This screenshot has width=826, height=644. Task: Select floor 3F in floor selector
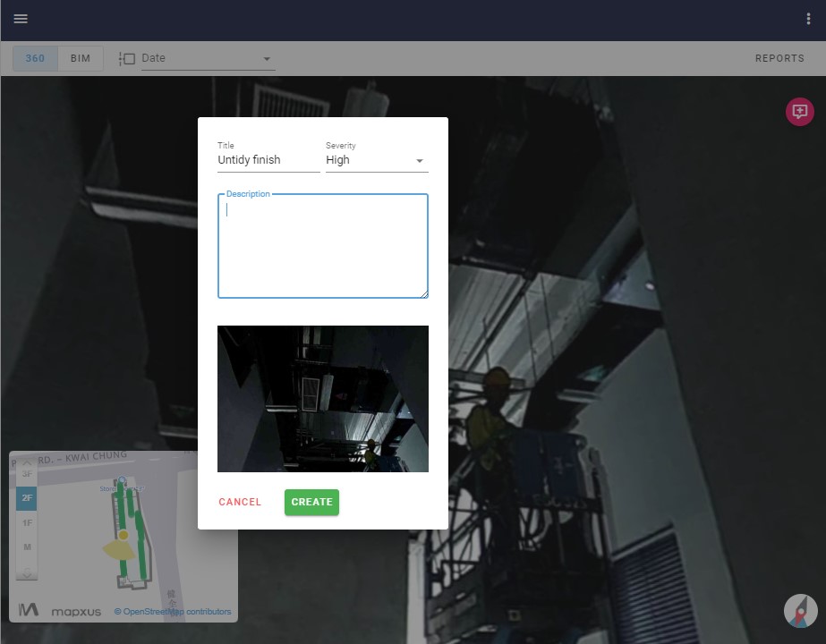[x=27, y=474]
